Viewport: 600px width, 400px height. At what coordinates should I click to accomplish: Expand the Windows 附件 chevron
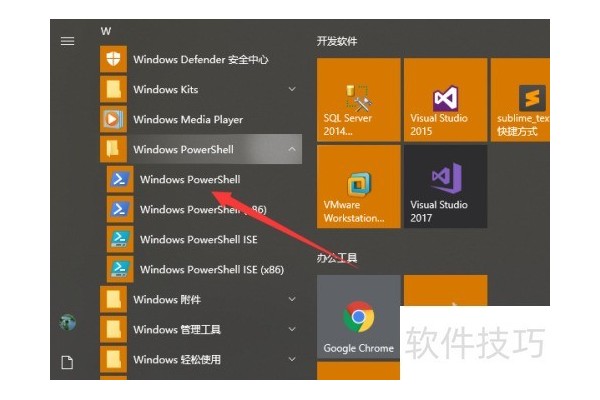pyautogui.click(x=292, y=299)
